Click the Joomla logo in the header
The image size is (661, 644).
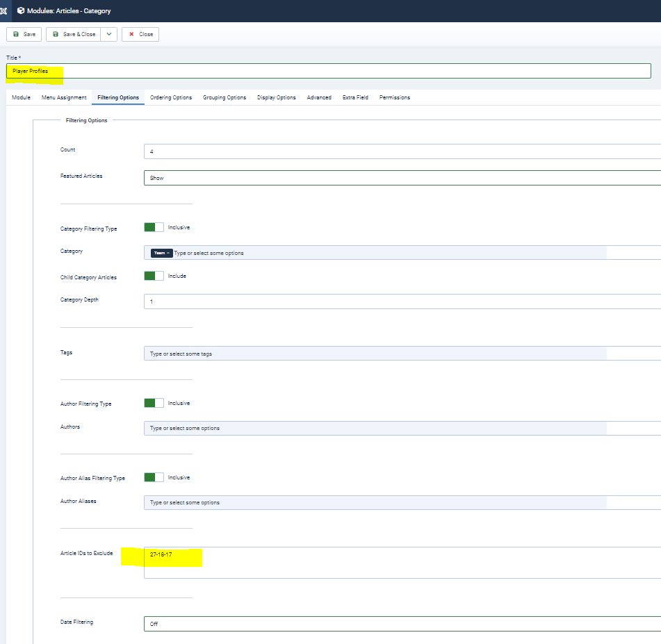(4, 11)
